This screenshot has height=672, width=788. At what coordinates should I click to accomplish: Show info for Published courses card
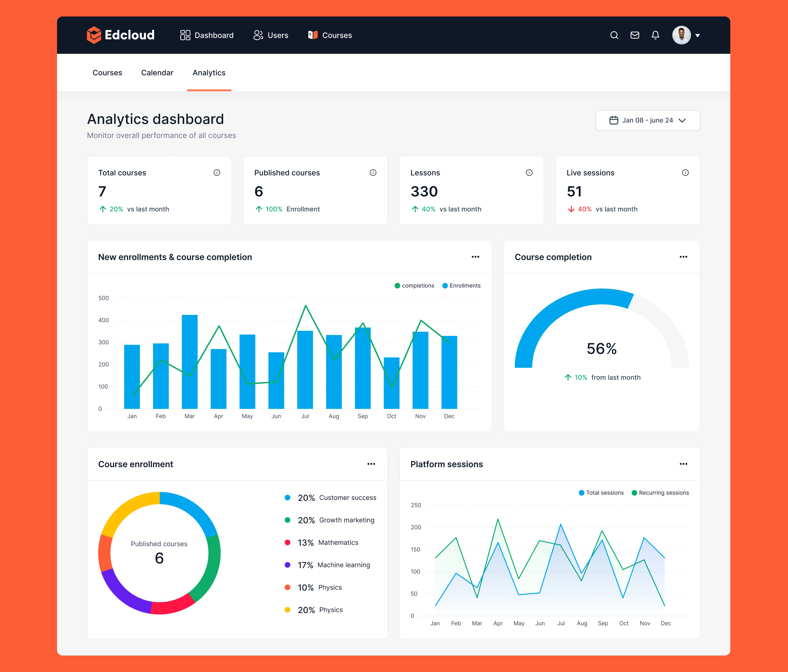tap(373, 173)
